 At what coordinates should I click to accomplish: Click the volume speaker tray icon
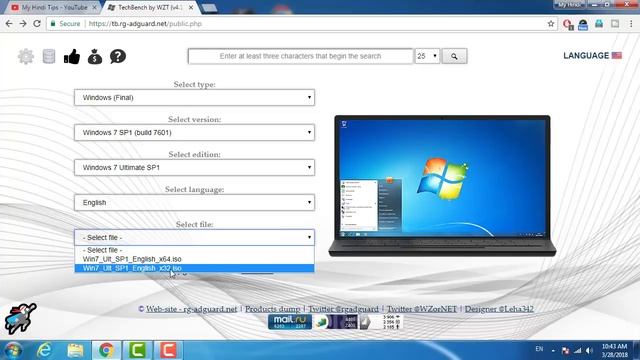pyautogui.click(x=589, y=351)
